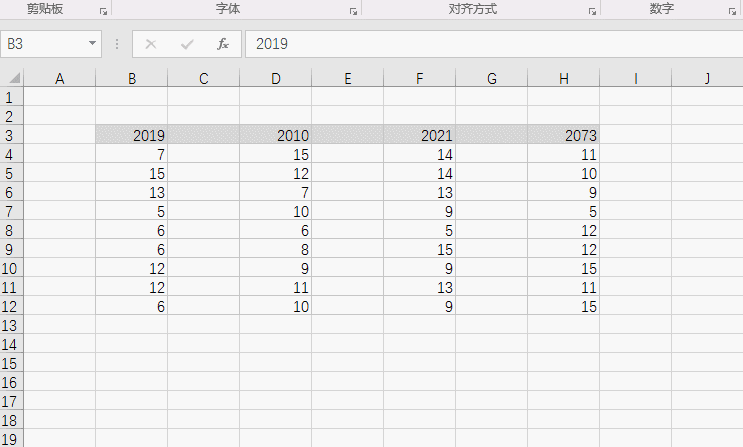Select column D header
Viewport: 743px width, 447px height.
tap(276, 78)
